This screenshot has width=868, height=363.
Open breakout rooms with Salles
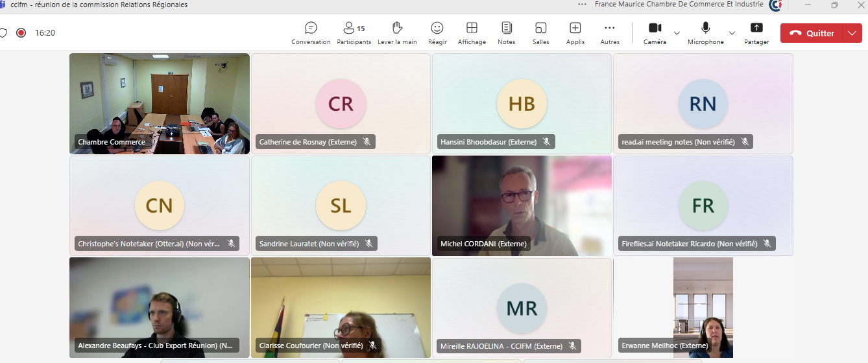540,33
